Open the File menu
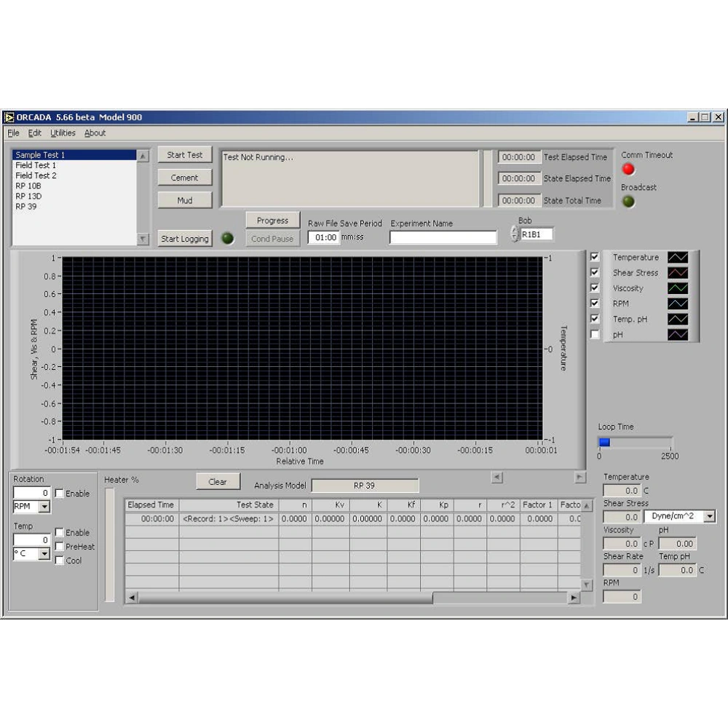Screen dimensions: 728x728 click(x=13, y=133)
